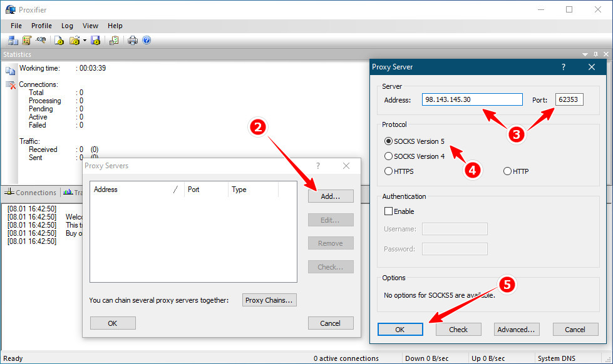The height and width of the screenshot is (364, 613).
Task: Click the server Address input field
Action: [x=472, y=99]
